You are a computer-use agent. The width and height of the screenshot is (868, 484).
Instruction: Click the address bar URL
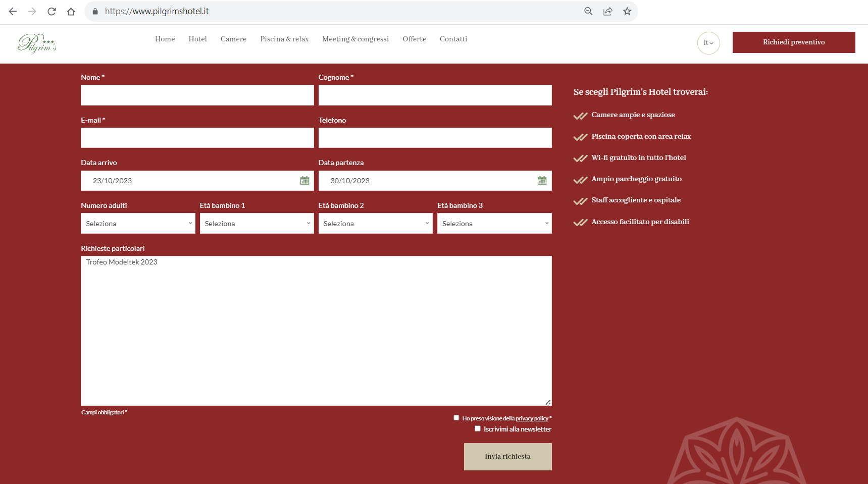coord(157,11)
